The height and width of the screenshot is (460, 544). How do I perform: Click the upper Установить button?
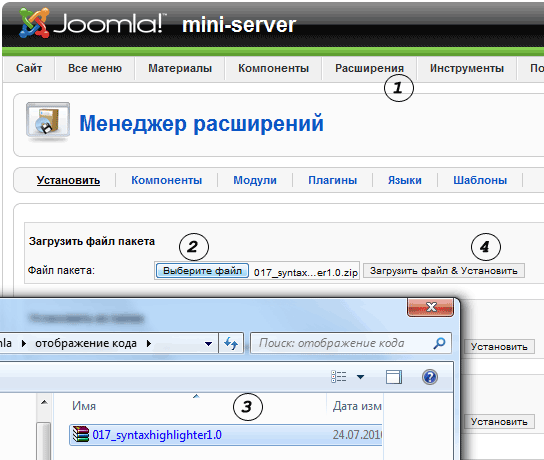point(499,347)
